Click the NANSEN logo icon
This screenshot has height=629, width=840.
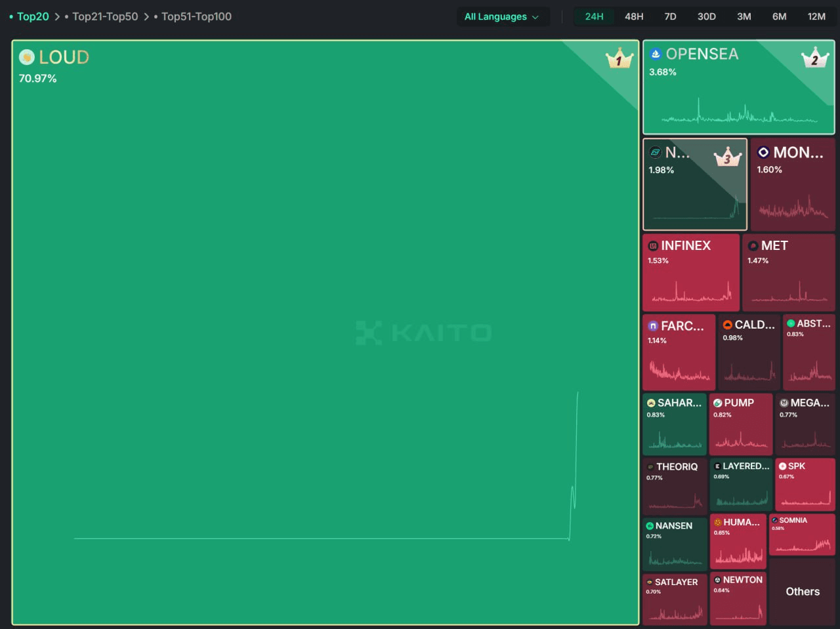650,526
